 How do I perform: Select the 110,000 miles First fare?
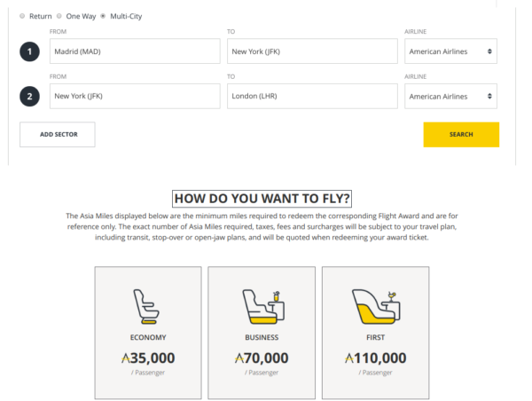coord(375,358)
